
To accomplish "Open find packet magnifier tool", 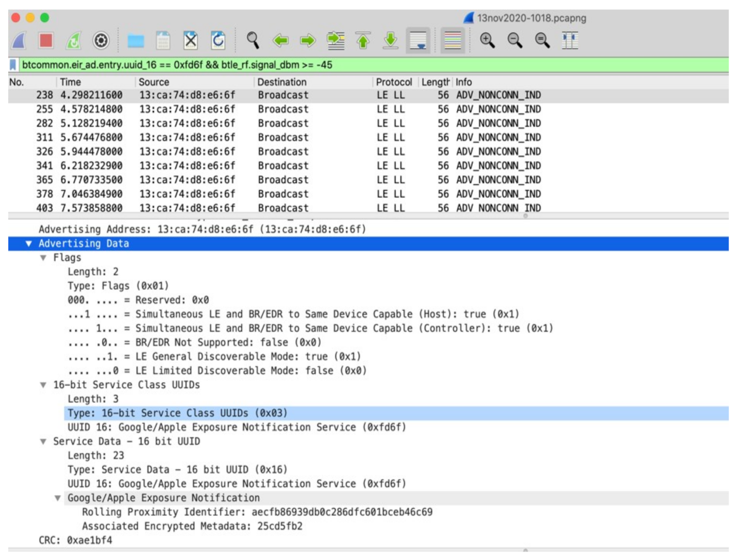I will point(252,40).
